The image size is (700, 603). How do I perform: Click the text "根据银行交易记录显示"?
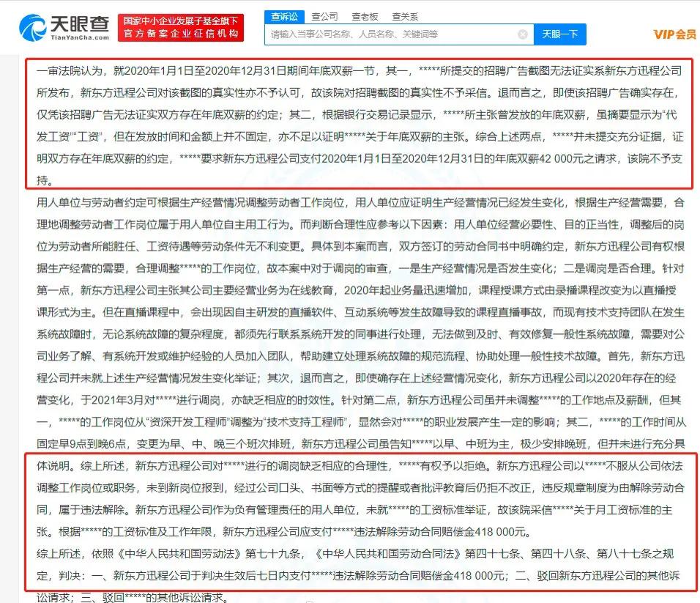point(377,115)
